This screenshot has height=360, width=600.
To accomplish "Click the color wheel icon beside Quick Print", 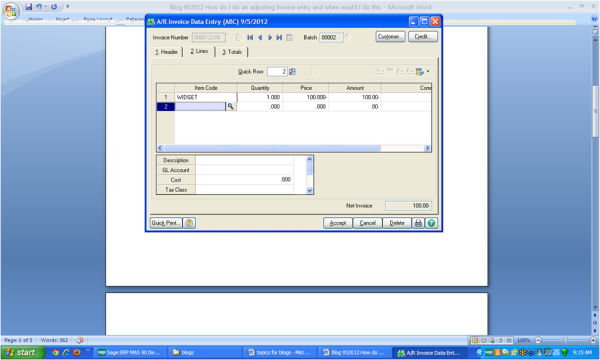I will coord(189,223).
